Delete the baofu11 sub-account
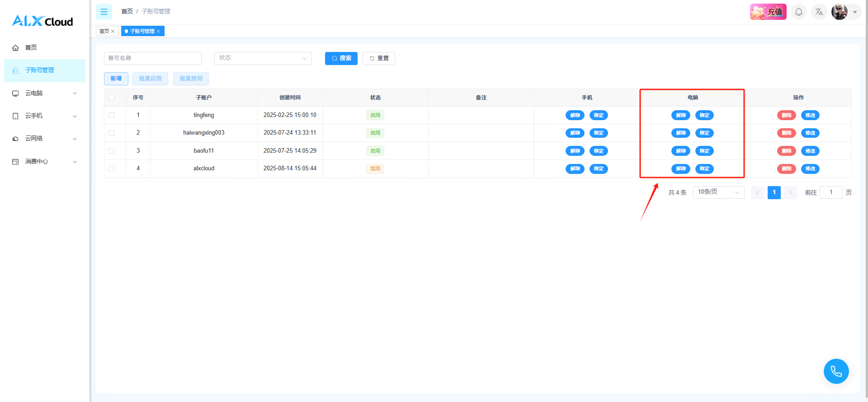The width and height of the screenshot is (868, 402). (x=786, y=151)
